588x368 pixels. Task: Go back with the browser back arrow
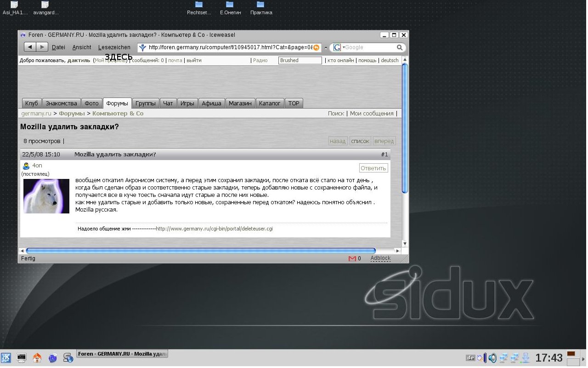30,47
